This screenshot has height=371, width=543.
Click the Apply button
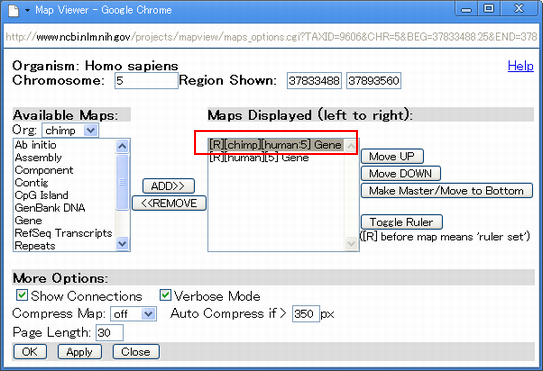click(80, 352)
